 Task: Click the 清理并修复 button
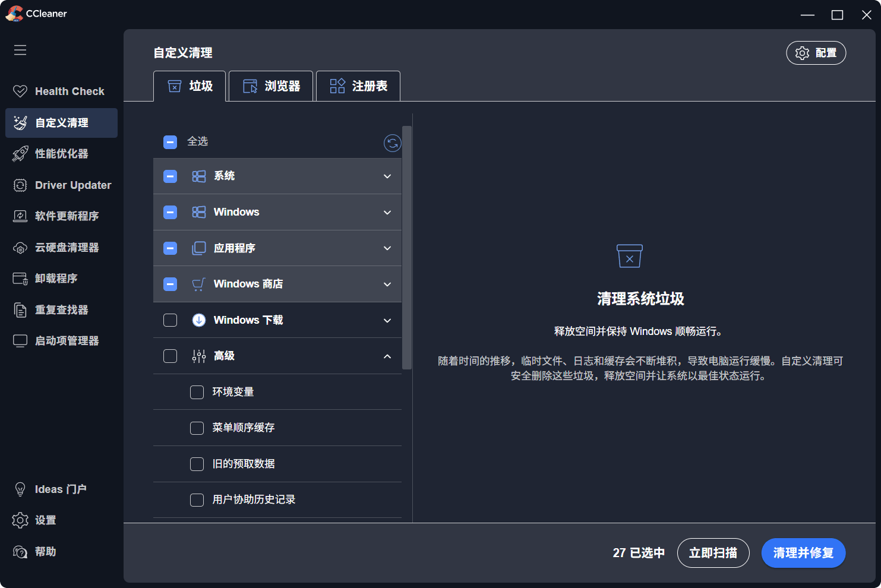pos(803,553)
